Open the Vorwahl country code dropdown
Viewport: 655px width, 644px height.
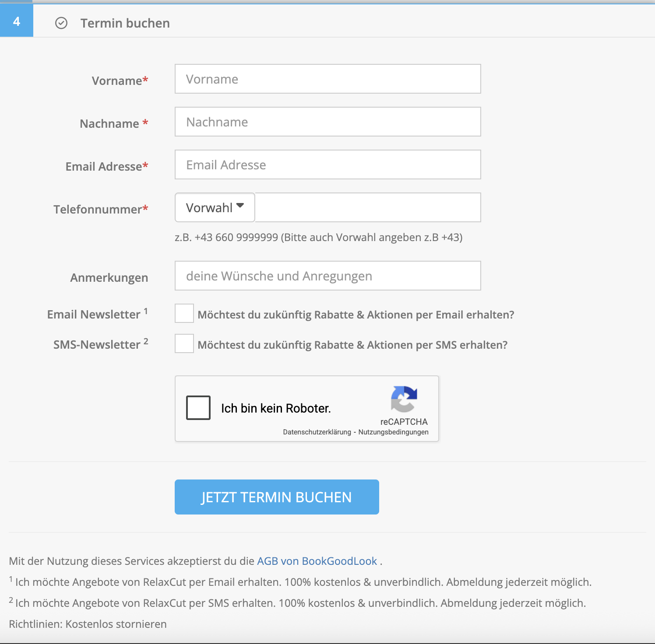[x=215, y=208]
